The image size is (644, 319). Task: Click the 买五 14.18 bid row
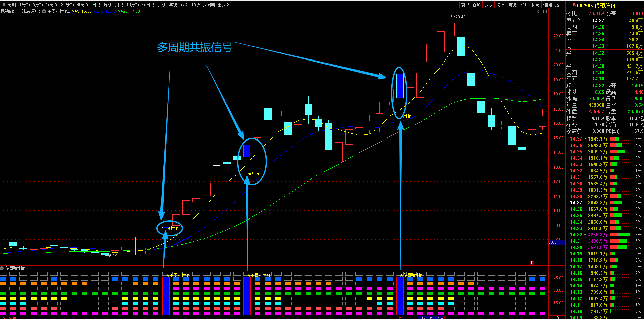tap(605, 79)
